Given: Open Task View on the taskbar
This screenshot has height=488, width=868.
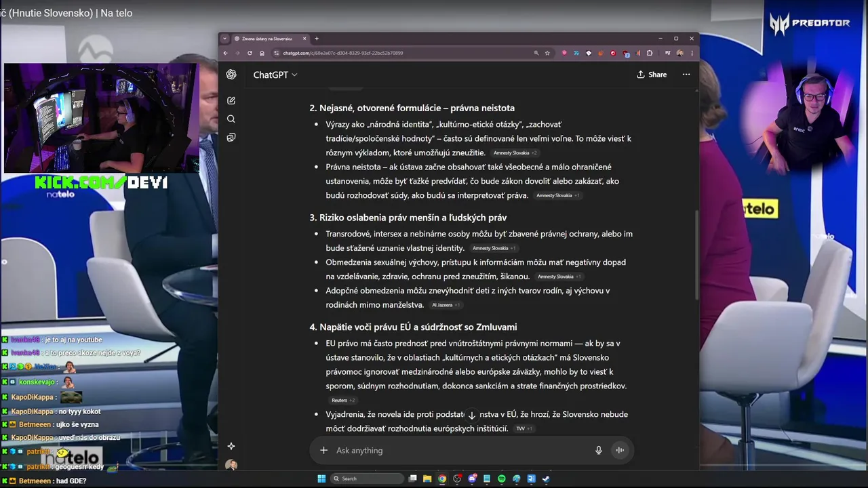Looking at the screenshot, I should 412,479.
